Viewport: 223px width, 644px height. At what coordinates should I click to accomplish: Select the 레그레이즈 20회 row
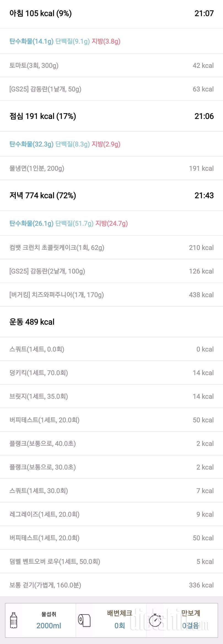click(111, 514)
